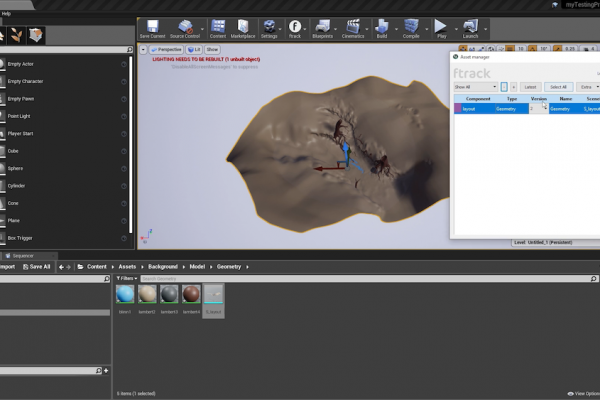
Task: Open the Content browser toolbar icon
Action: [x=218, y=29]
